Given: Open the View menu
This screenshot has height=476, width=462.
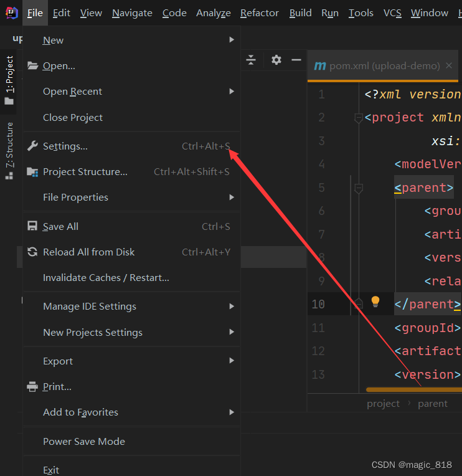Looking at the screenshot, I should tap(91, 12).
